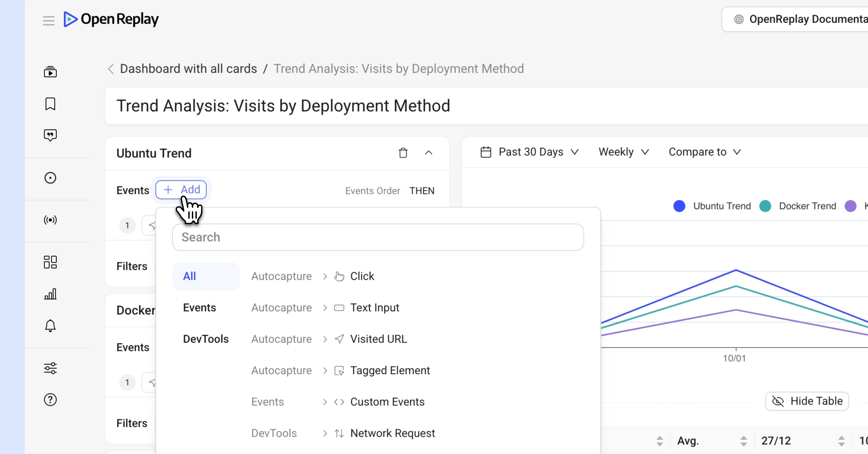Click the Visited URL arrow icon

coord(339,339)
